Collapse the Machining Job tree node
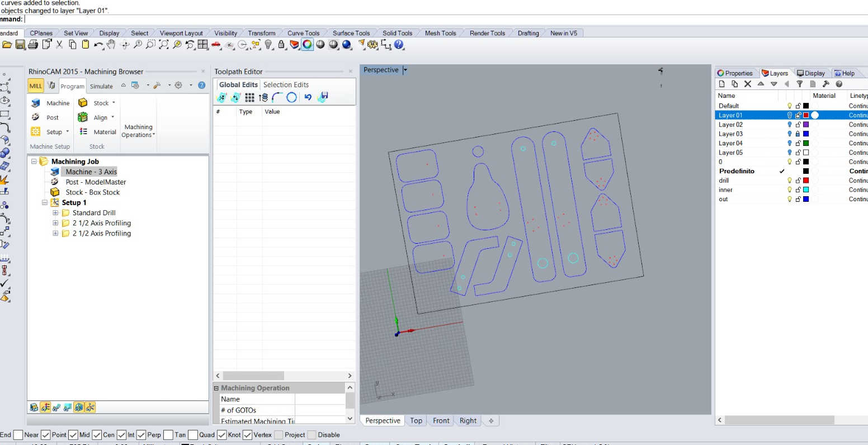The width and height of the screenshot is (868, 445). pos(34,162)
